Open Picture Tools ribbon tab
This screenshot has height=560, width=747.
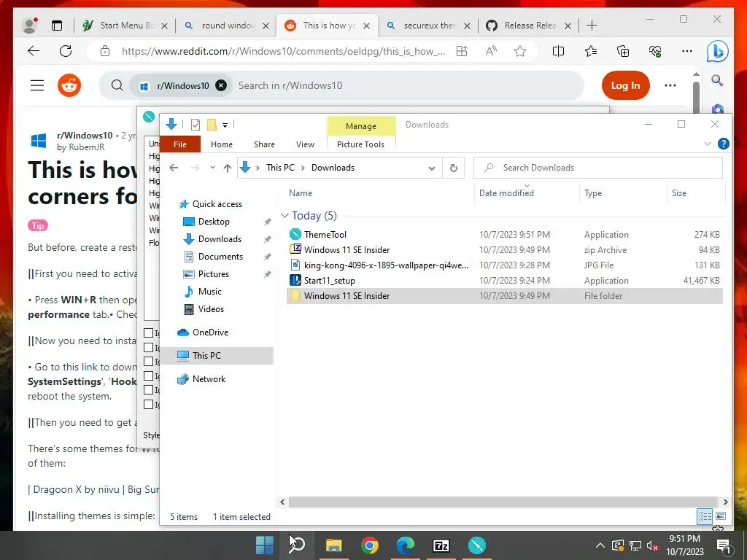point(360,144)
